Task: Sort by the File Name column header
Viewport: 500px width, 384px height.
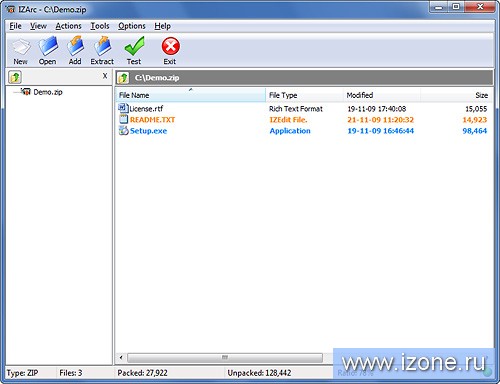Action: pyautogui.click(x=191, y=95)
